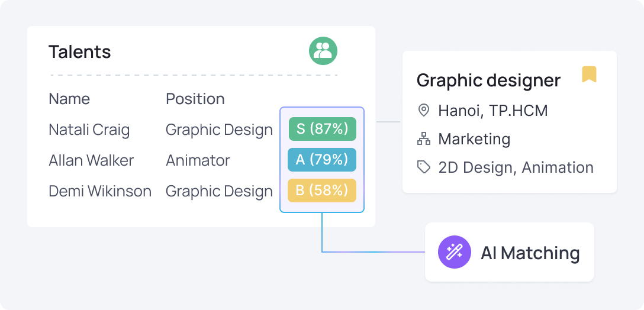Viewport: 644px width, 310px height.
Task: Select the blue A (79%) match badge
Action: point(322,160)
